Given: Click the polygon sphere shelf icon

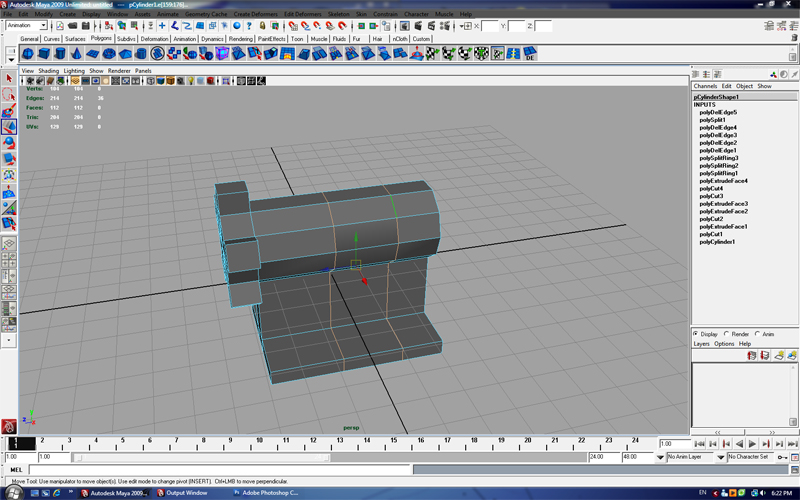Looking at the screenshot, I should click(28, 54).
